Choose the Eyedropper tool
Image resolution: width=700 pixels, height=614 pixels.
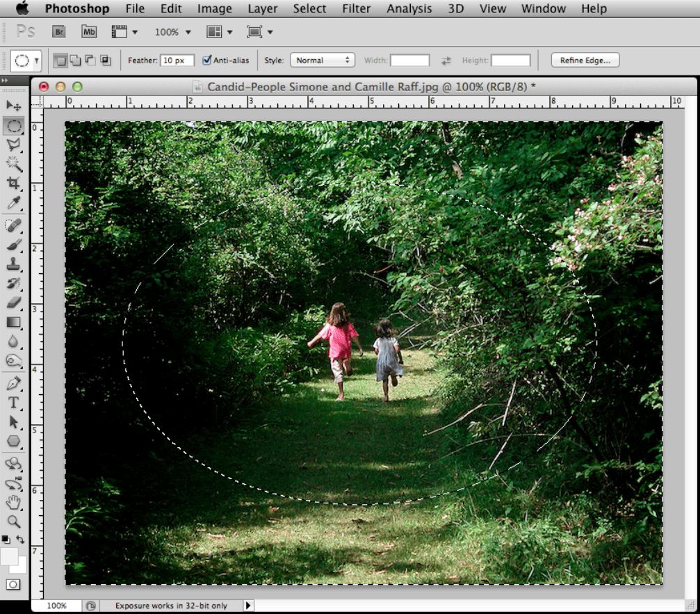pos(14,204)
